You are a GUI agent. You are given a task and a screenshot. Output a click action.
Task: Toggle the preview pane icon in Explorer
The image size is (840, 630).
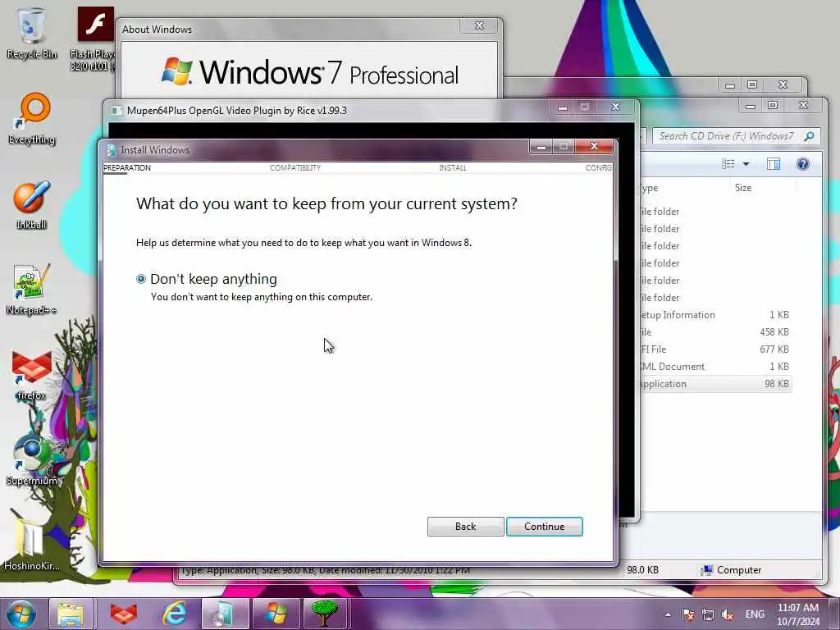click(774, 164)
